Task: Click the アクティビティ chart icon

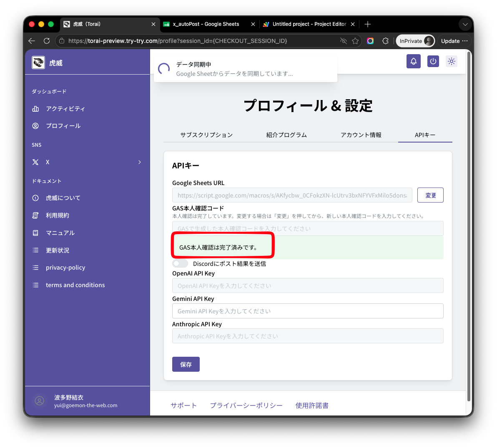Action: 35,109
